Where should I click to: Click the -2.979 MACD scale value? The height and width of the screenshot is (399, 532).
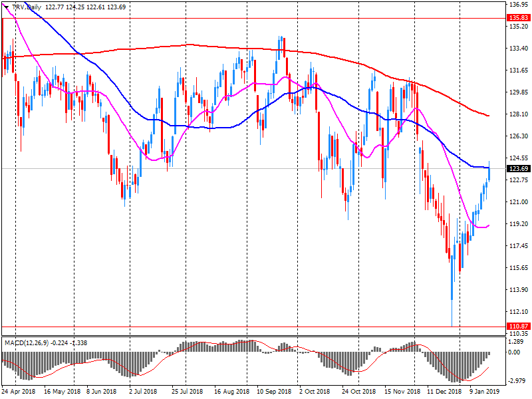pyautogui.click(x=516, y=381)
